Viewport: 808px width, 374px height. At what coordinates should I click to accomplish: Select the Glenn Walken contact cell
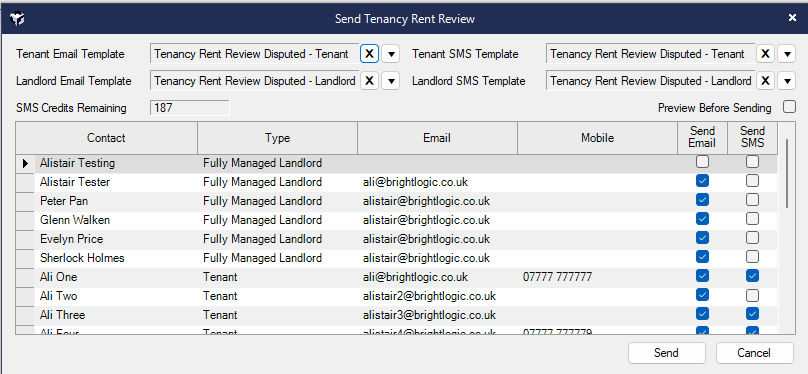point(116,220)
